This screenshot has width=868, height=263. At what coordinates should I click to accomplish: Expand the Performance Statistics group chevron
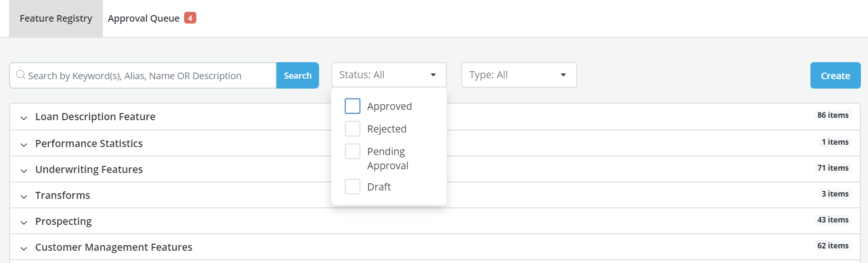click(x=24, y=144)
